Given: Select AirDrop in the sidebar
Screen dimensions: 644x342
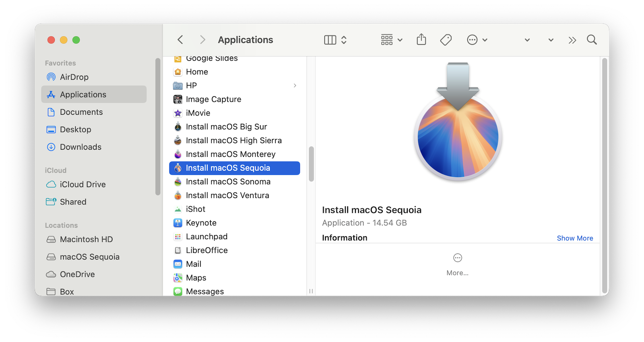Looking at the screenshot, I should (x=94, y=77).
